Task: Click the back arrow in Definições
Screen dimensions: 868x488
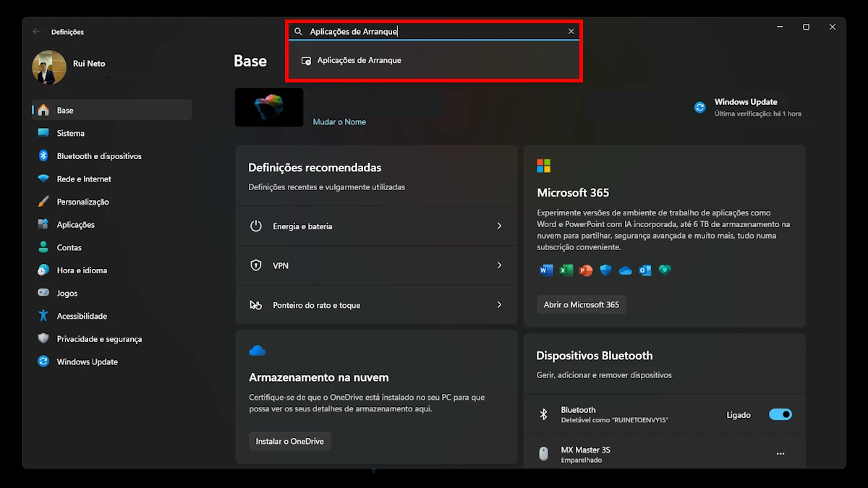Action: pyautogui.click(x=36, y=32)
